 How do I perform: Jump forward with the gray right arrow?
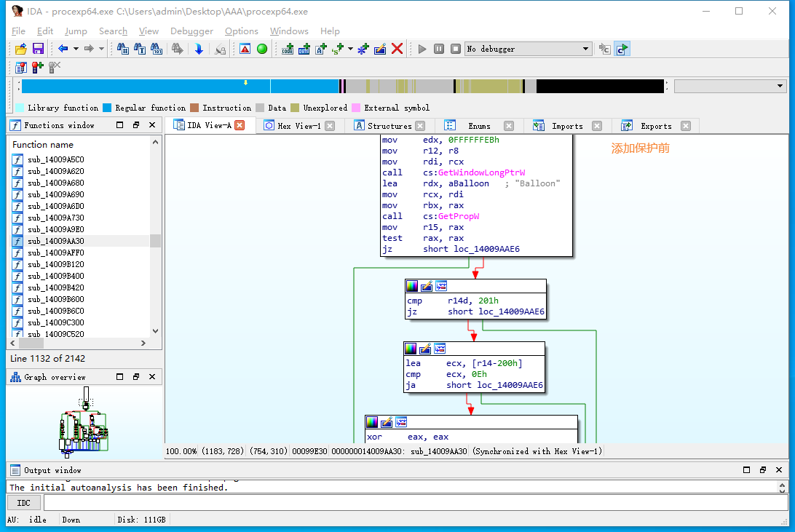(x=89, y=49)
